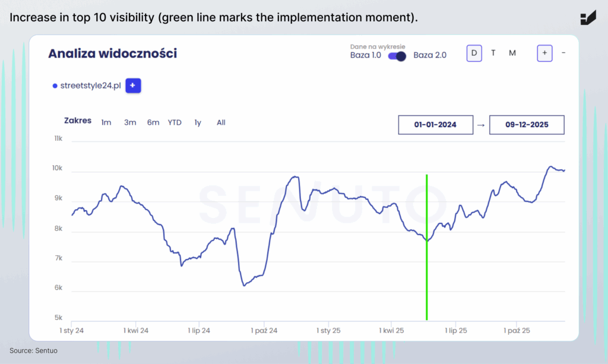Select the 1m range option
The height and width of the screenshot is (364, 608).
(x=106, y=122)
